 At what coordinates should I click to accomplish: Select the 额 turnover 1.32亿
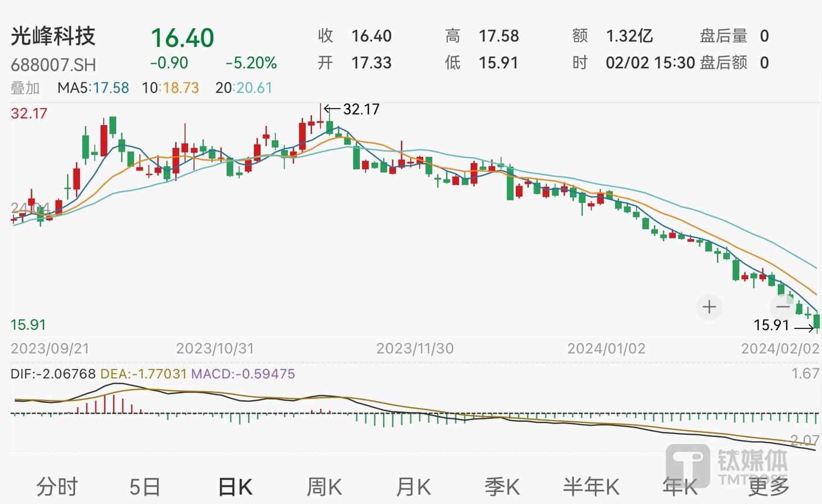coord(629,36)
